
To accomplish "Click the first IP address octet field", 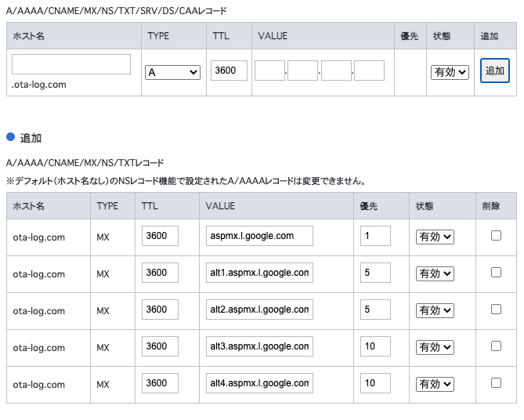I will (270, 71).
